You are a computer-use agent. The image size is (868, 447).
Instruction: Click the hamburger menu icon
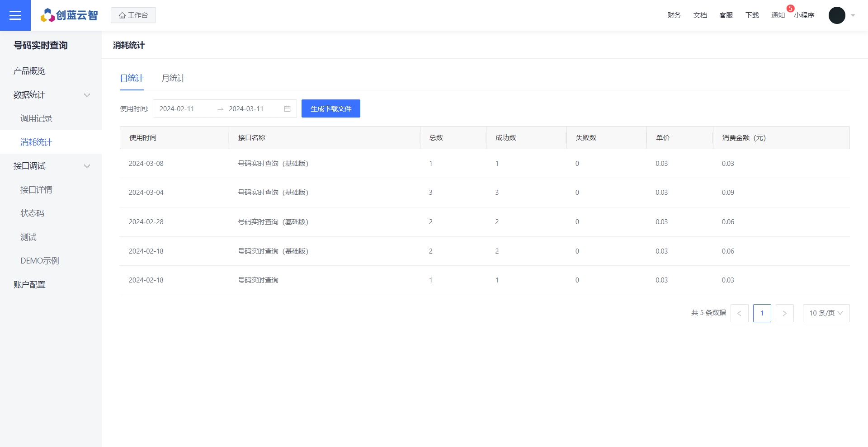coord(15,15)
